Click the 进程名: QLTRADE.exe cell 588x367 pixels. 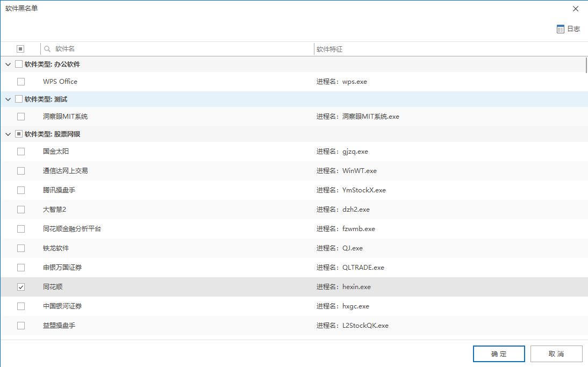pyautogui.click(x=350, y=267)
